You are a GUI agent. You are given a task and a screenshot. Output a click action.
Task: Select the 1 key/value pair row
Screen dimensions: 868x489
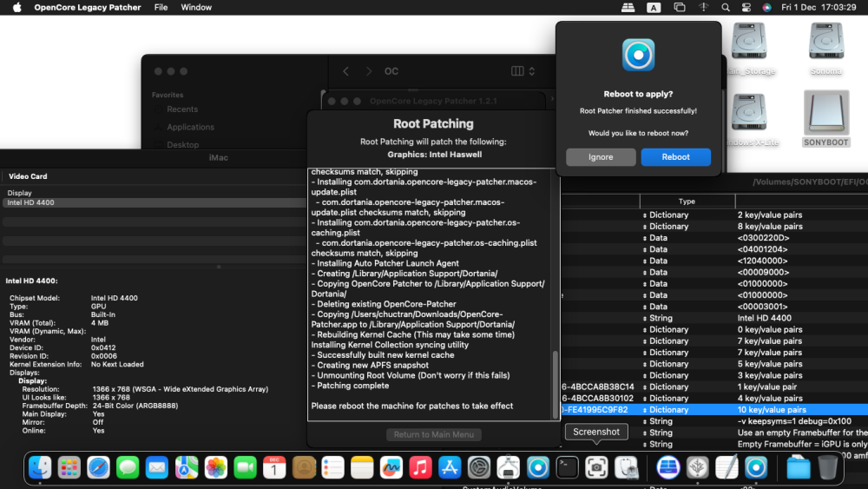[766, 387]
